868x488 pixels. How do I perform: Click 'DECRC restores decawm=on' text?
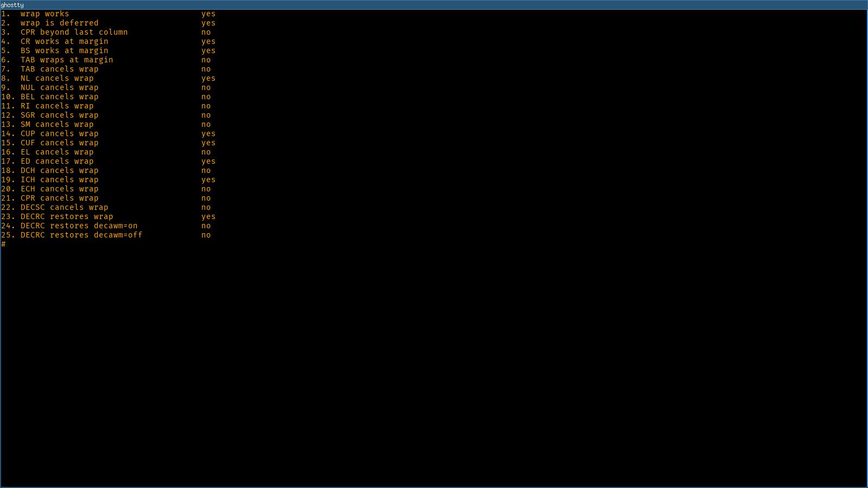pos(79,226)
